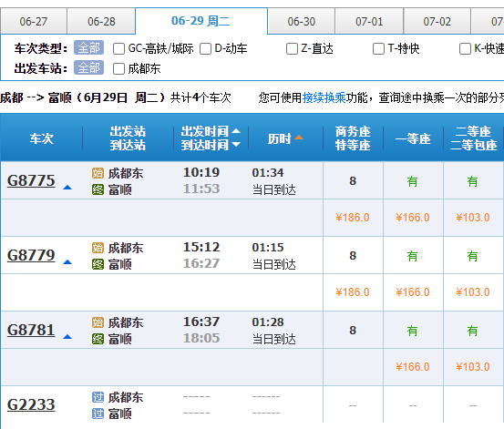Image resolution: width=504 pixels, height=429 pixels.
Task: Click 过 pass-through icon beside G2233 成都东
Action: (x=98, y=397)
